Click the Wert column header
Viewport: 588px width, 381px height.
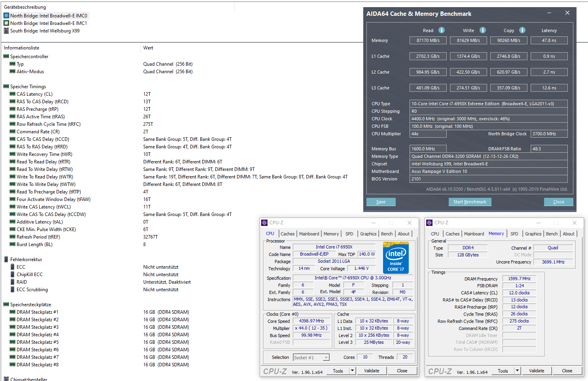click(x=148, y=48)
